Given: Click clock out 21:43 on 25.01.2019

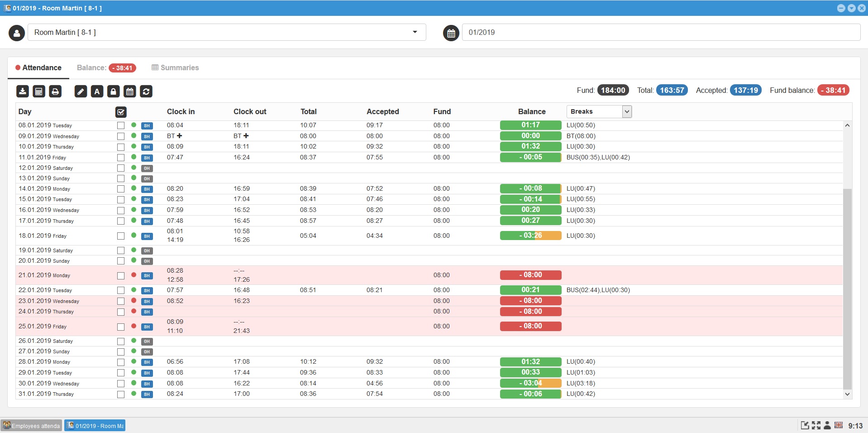Looking at the screenshot, I should coord(242,331).
